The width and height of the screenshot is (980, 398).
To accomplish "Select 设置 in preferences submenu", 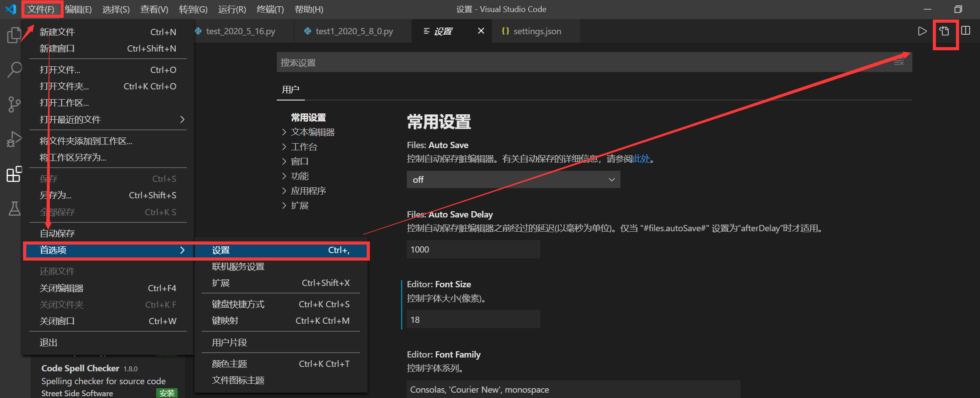I will coord(281,250).
